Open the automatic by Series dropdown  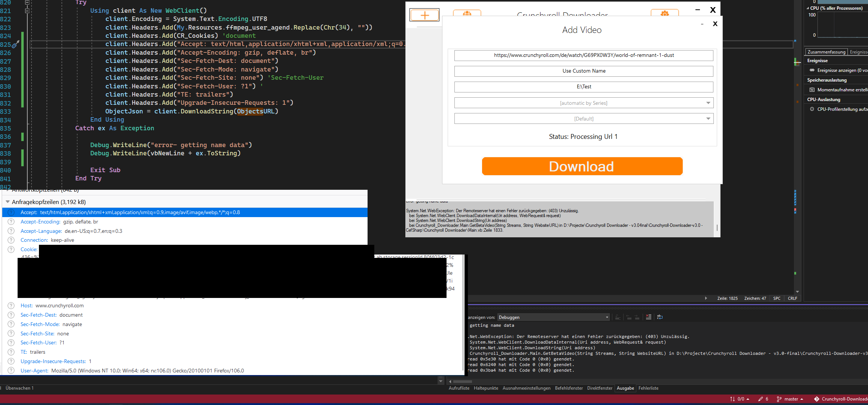tap(707, 103)
